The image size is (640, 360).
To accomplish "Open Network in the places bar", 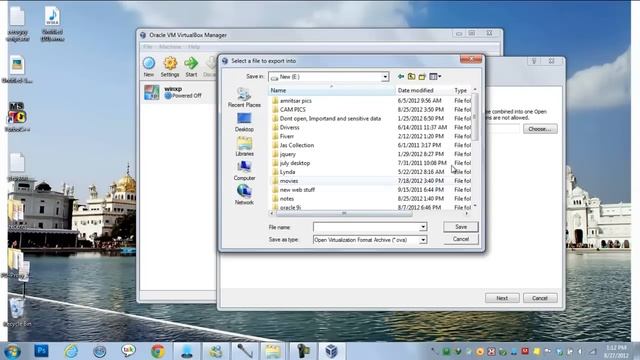I will (x=244, y=195).
